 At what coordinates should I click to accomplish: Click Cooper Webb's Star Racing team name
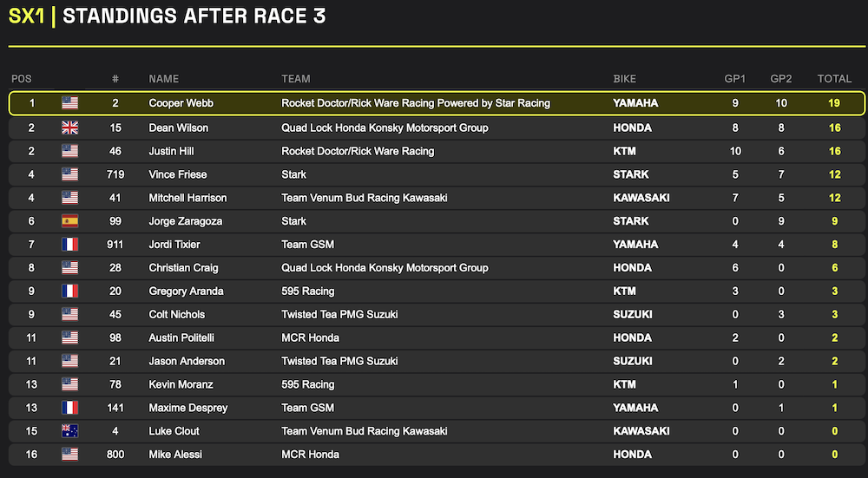click(416, 103)
